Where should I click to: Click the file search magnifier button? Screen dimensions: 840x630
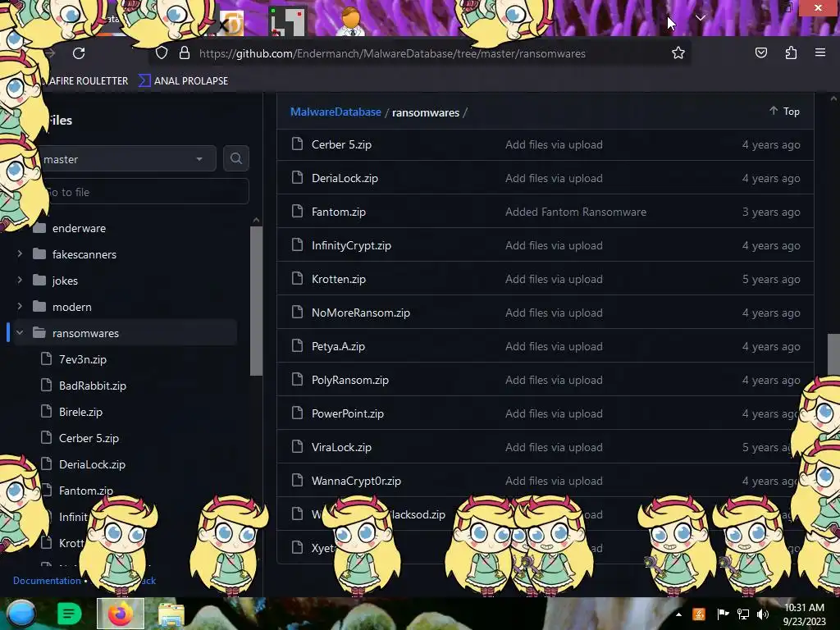click(x=235, y=158)
